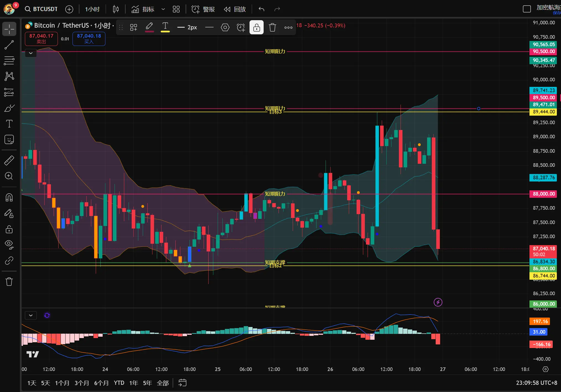Collapse the main chart legend chevron
This screenshot has height=392, width=561.
[31, 53]
